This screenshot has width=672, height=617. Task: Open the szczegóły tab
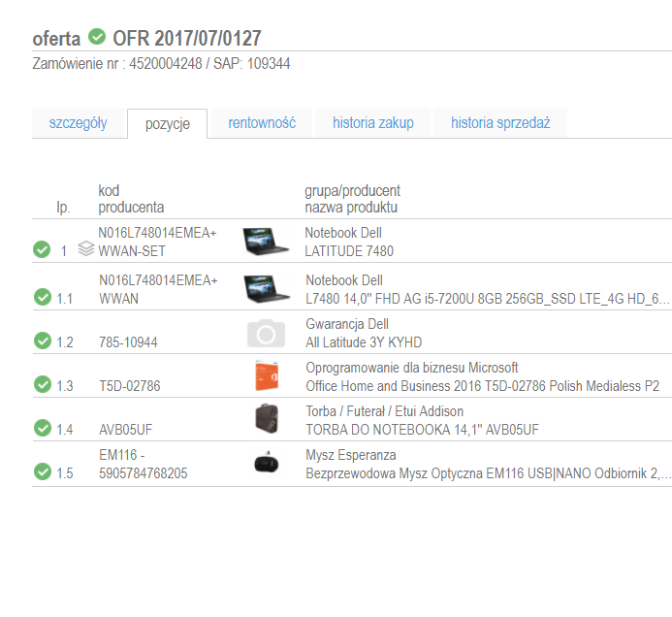click(78, 123)
